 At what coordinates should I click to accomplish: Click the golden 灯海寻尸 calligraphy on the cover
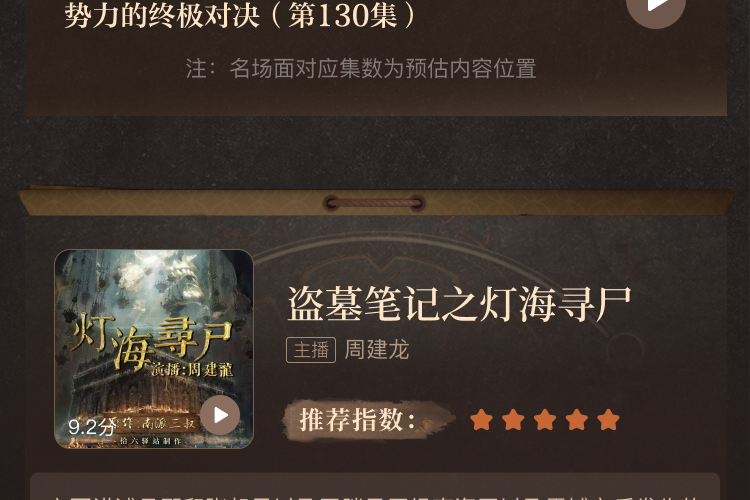pos(152,342)
